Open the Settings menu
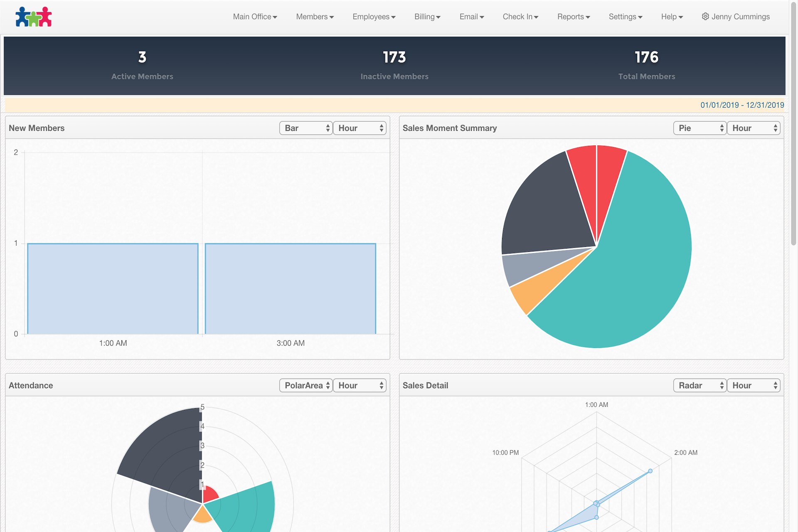 626,17
